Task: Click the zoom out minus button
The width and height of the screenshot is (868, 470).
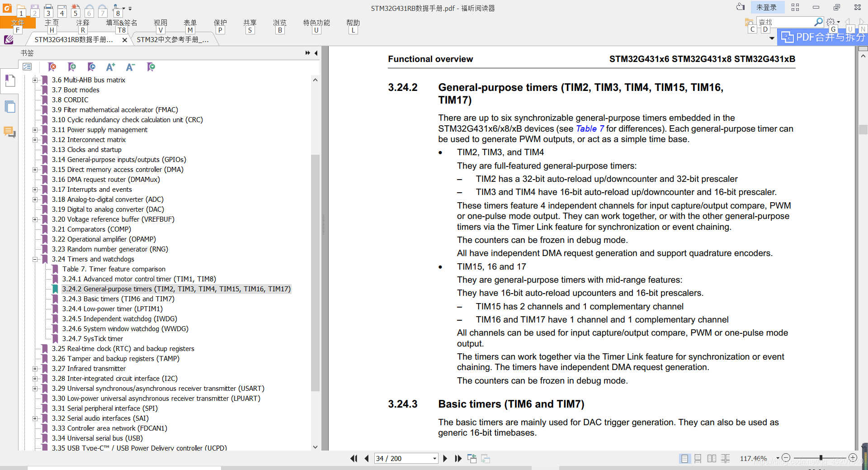Action: tap(786, 458)
